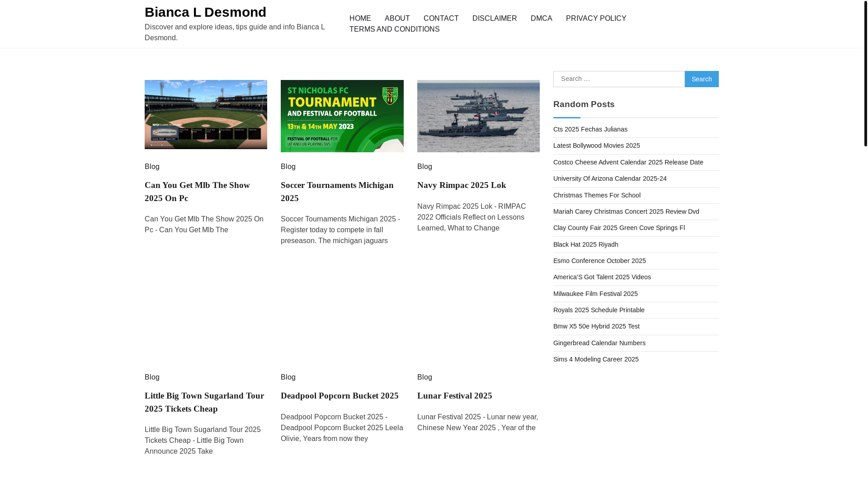This screenshot has width=868, height=488.
Task: Open Little Big Town Sugarland Tour post
Action: coord(204,402)
